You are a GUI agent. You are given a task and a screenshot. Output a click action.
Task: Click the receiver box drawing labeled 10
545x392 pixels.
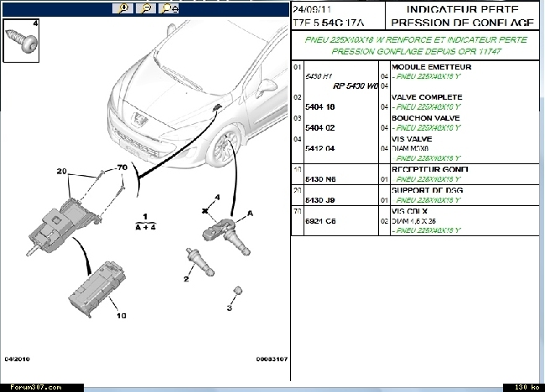(97, 289)
